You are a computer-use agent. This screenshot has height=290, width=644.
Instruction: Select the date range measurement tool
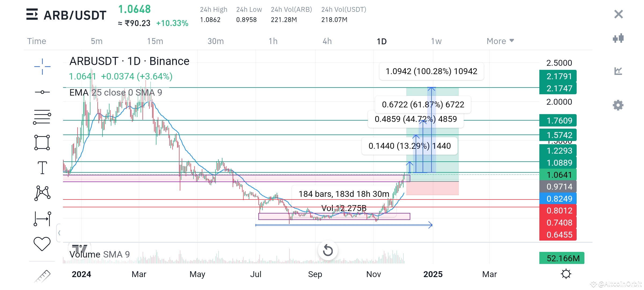42,218
